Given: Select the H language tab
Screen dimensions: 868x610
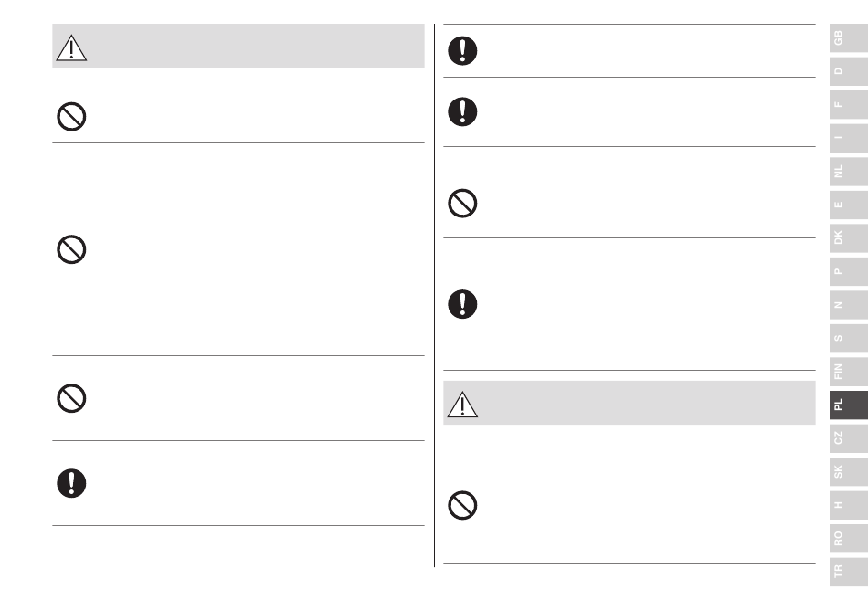Looking at the screenshot, I should coord(849,505).
